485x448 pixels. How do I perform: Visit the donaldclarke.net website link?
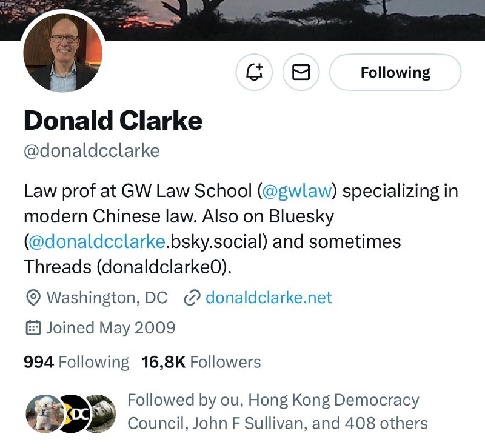pyautogui.click(x=269, y=298)
